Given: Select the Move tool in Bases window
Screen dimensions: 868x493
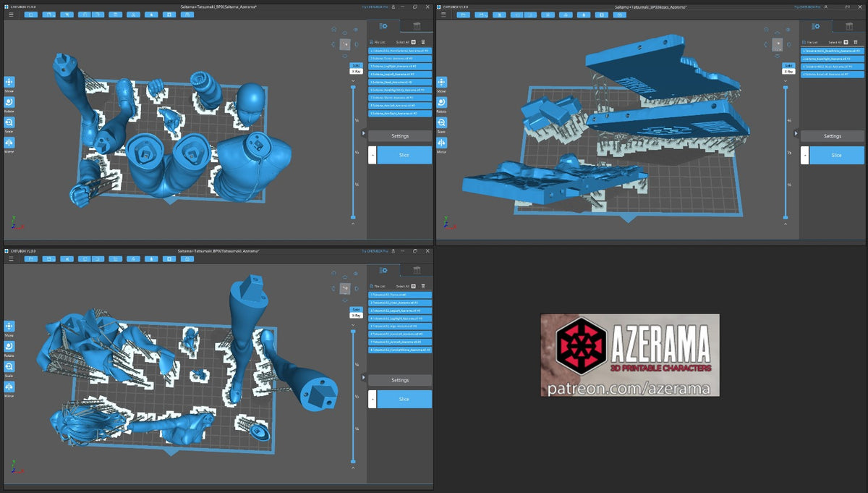Looking at the screenshot, I should click(441, 83).
